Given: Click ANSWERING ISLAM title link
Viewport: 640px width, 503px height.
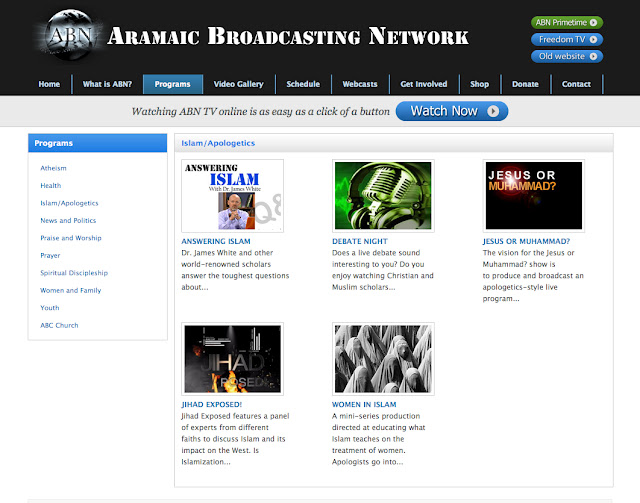Looking at the screenshot, I should [216, 241].
